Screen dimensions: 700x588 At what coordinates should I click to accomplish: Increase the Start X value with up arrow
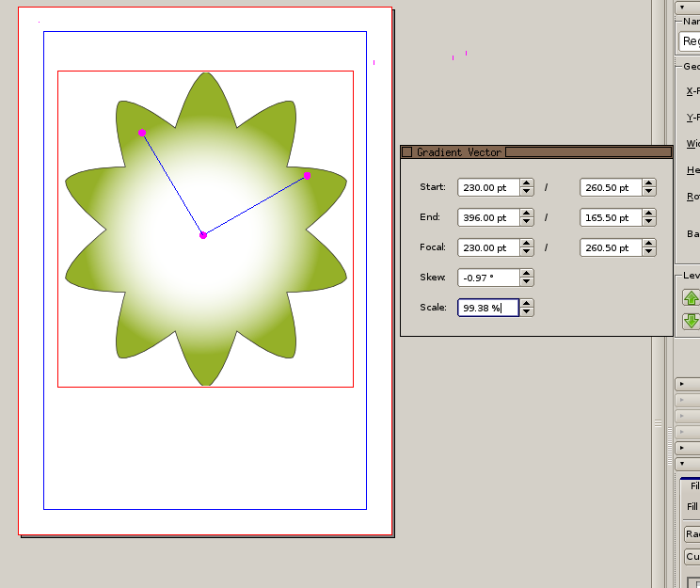pyautogui.click(x=527, y=183)
